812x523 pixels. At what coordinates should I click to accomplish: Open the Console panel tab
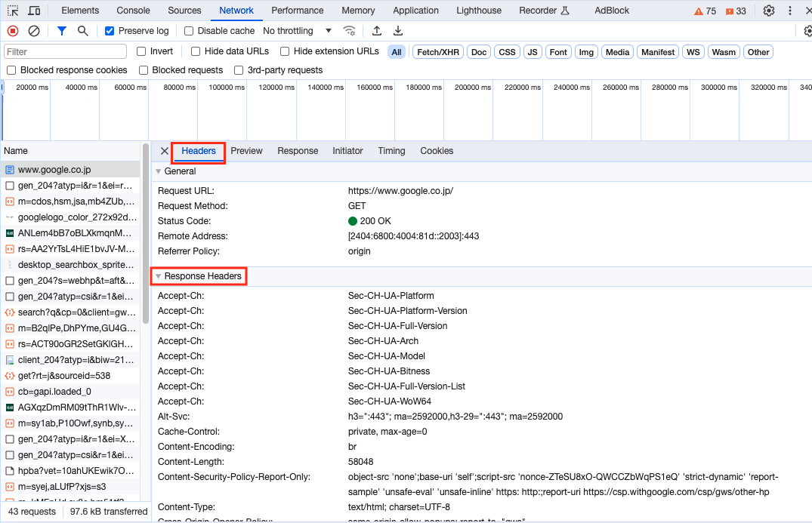tap(133, 11)
